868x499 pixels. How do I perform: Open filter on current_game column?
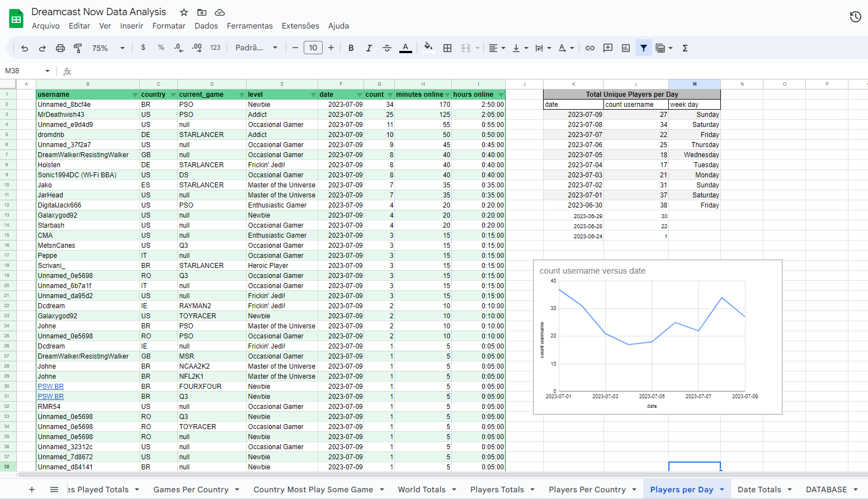click(x=242, y=95)
